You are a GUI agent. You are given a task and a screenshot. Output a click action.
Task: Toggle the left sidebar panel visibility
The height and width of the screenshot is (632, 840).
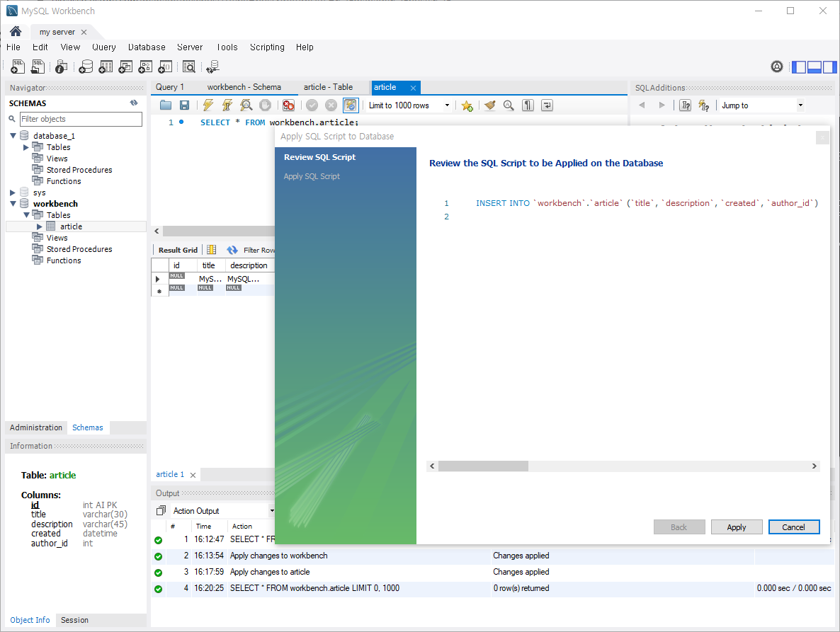pyautogui.click(x=799, y=67)
